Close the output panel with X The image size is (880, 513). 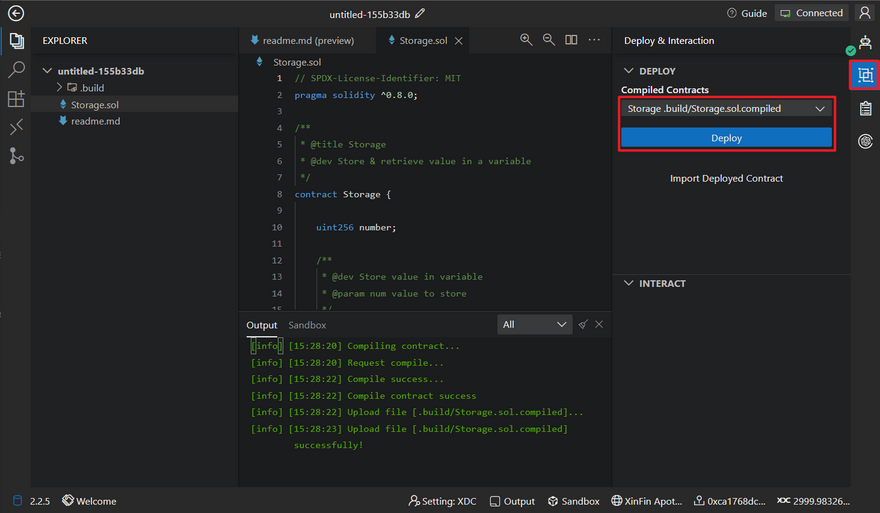[x=599, y=324]
